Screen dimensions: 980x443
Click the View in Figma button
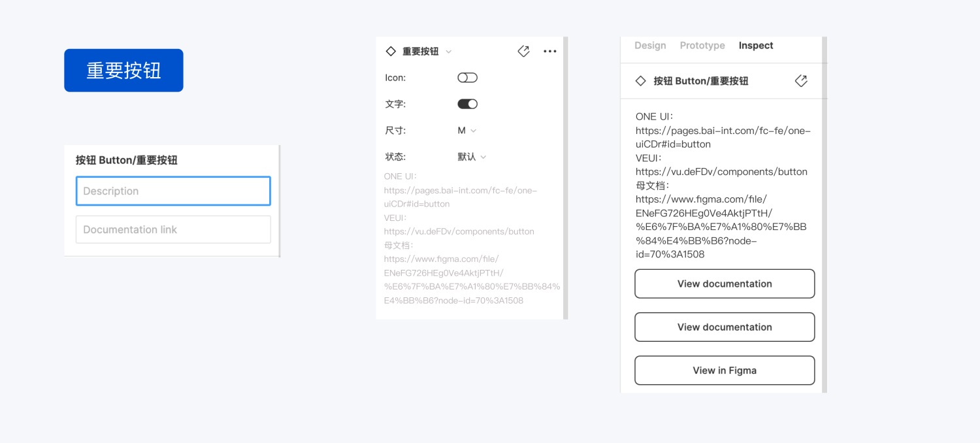(725, 370)
